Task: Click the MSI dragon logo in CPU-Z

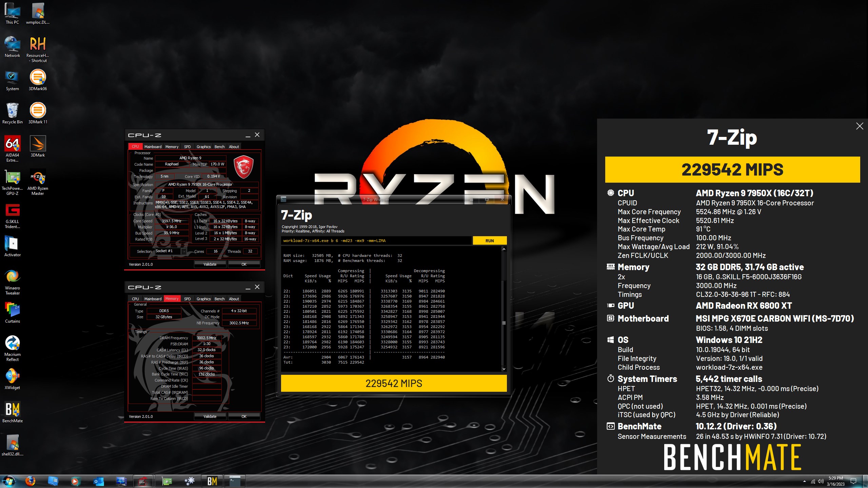Action: point(243,167)
